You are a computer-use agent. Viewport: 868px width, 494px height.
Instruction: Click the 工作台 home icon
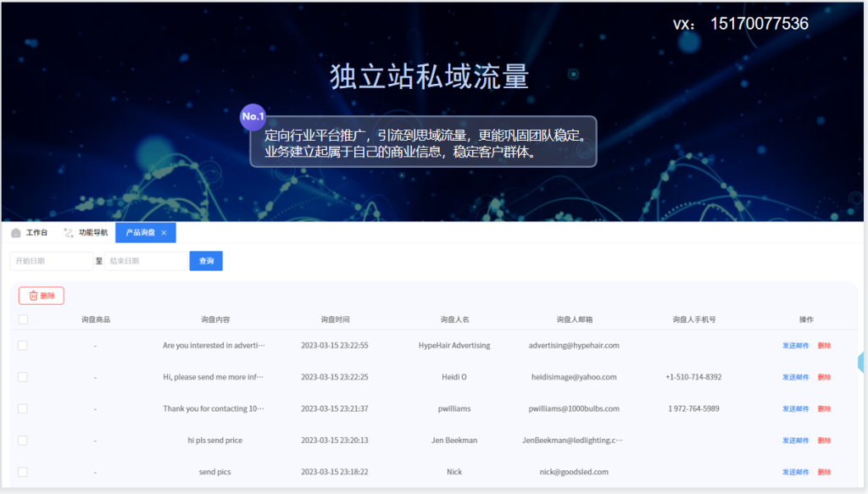click(x=16, y=233)
